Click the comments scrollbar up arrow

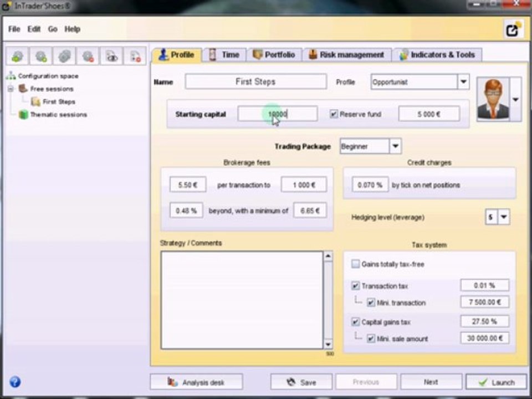[328, 256]
